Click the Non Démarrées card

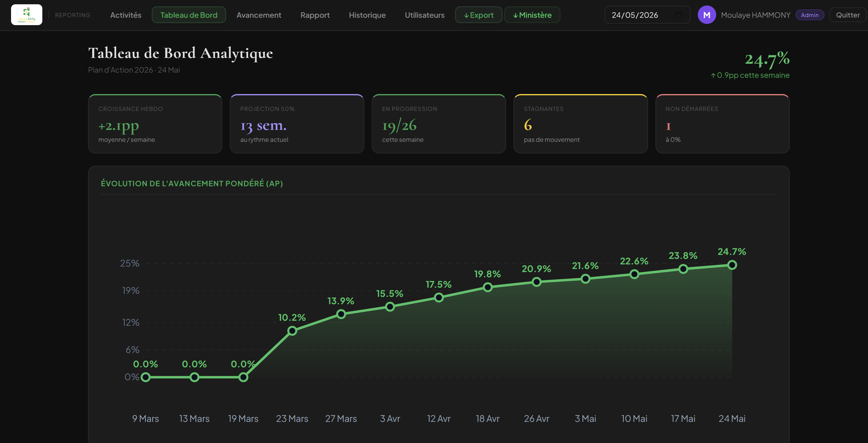click(722, 124)
